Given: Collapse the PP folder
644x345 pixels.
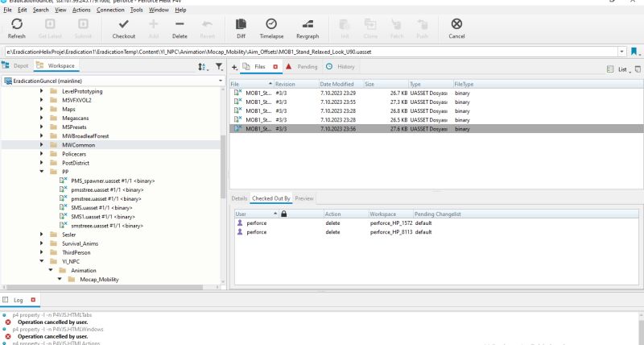Looking at the screenshot, I should (x=42, y=172).
